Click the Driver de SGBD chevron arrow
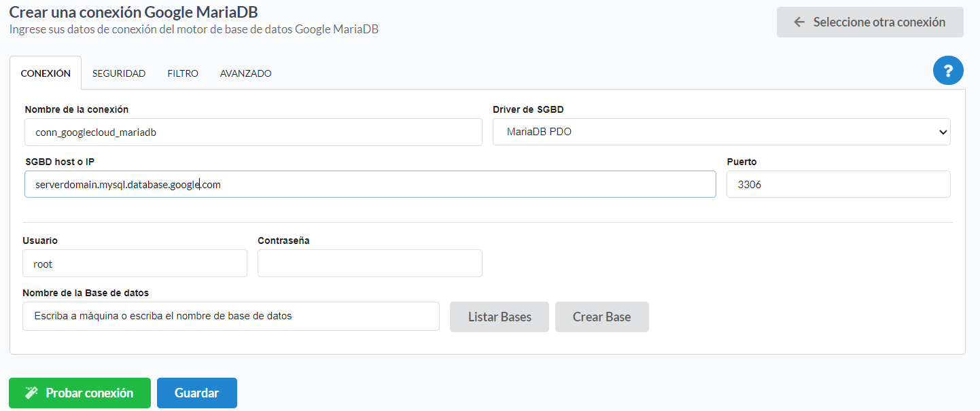Viewport: 980px width, 411px height. tap(944, 132)
